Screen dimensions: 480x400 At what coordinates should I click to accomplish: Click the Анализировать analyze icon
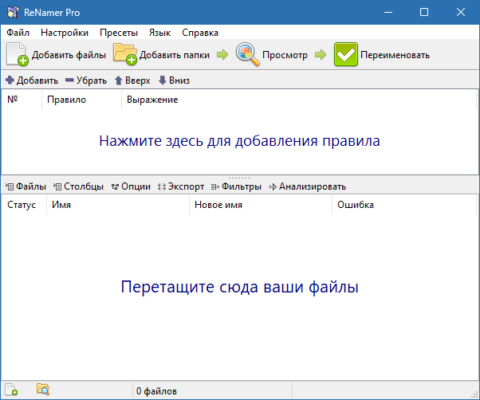point(273,187)
